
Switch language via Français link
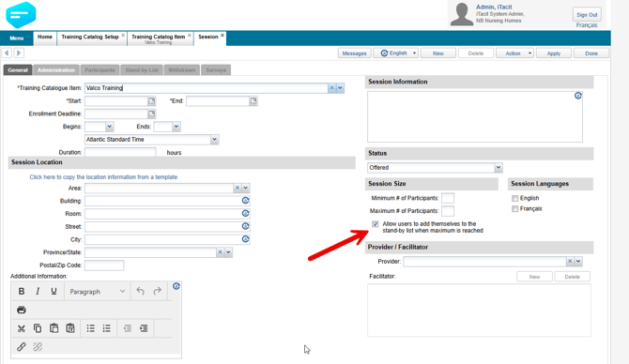pos(587,25)
